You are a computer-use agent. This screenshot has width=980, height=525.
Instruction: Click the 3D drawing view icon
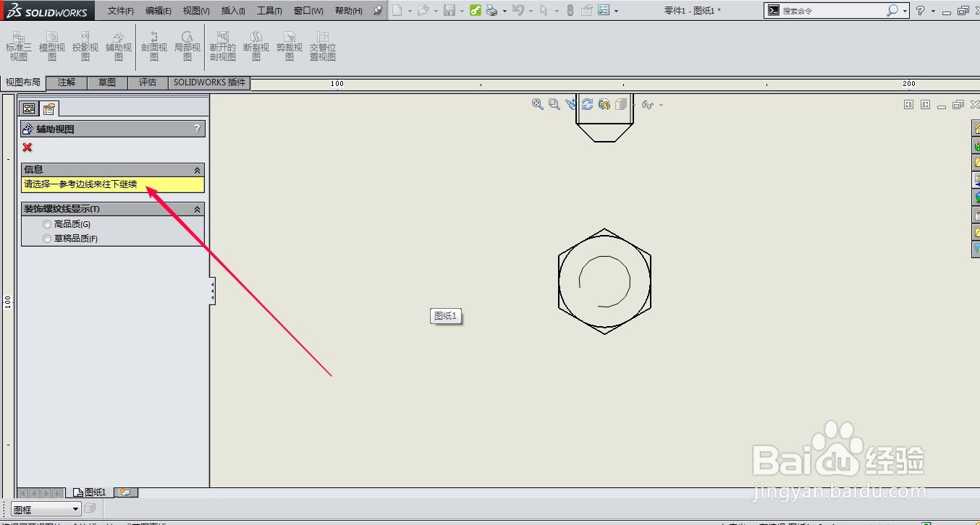pos(604,104)
